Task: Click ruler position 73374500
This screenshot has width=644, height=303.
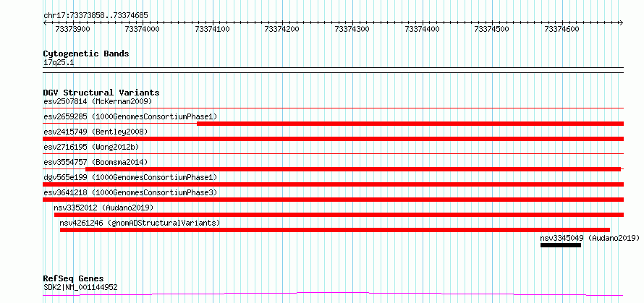Action: click(x=491, y=29)
